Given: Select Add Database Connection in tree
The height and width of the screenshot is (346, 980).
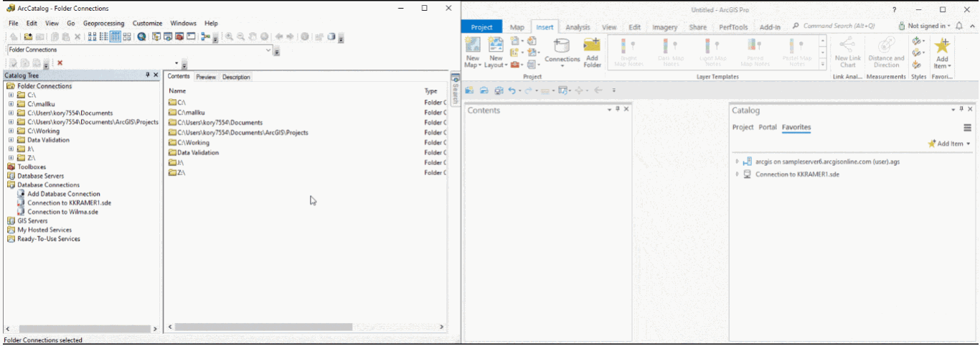Looking at the screenshot, I should (x=63, y=194).
